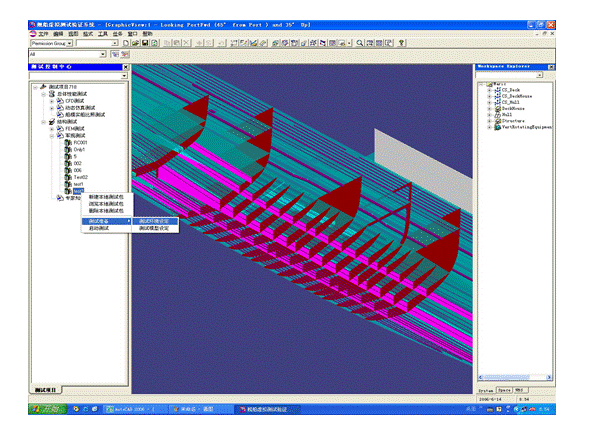
Task: Click the Save icon in the toolbar
Action: click(145, 43)
